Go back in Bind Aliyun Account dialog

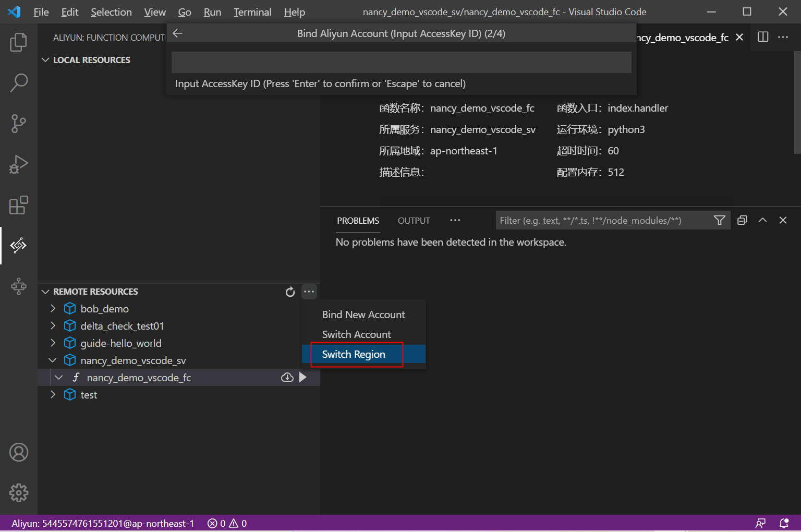(178, 33)
